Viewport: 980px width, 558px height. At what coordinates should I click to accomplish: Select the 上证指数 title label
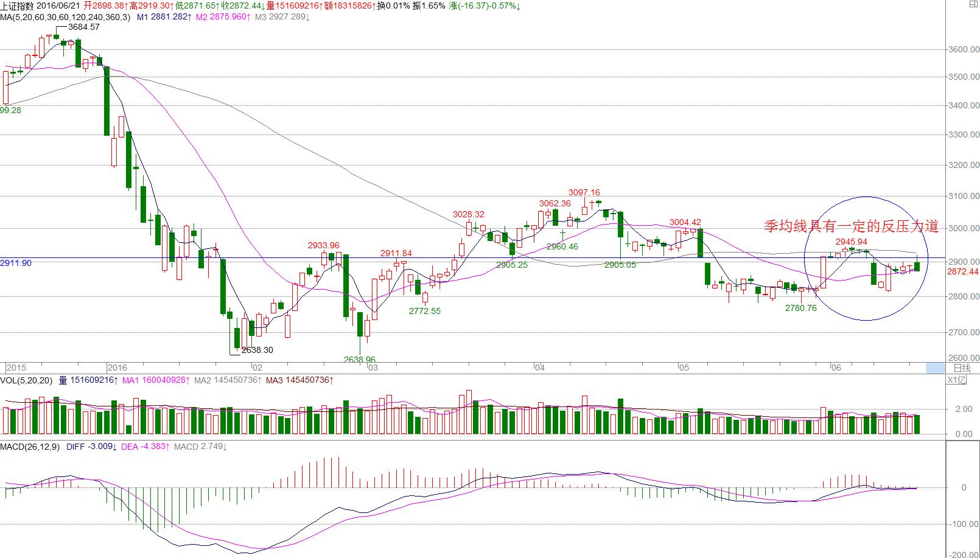click(x=18, y=6)
